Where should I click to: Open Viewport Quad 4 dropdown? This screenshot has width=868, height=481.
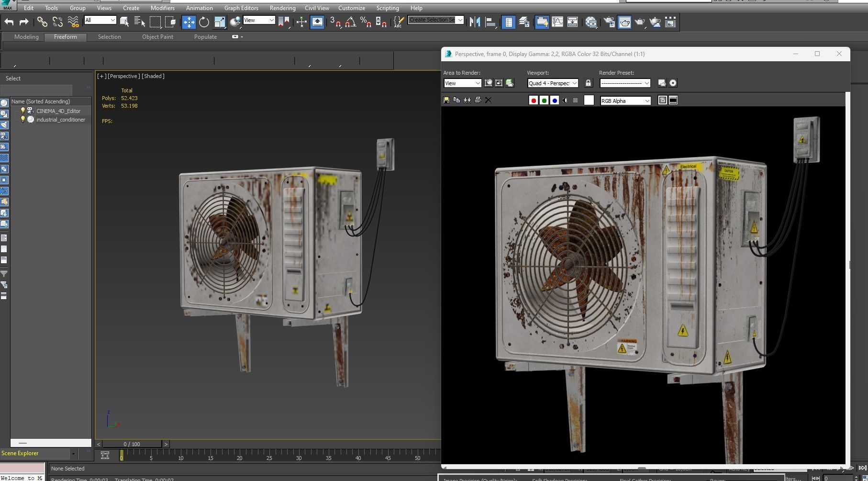[x=553, y=83]
